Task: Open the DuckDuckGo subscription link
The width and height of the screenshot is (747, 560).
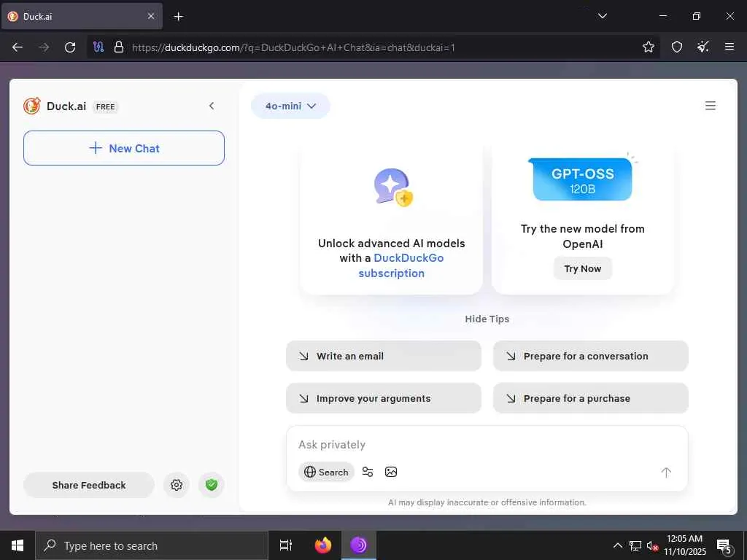Action: (x=401, y=265)
